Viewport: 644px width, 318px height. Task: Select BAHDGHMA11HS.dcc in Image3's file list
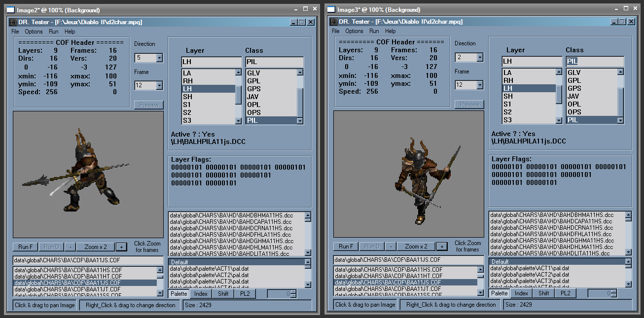(557, 241)
